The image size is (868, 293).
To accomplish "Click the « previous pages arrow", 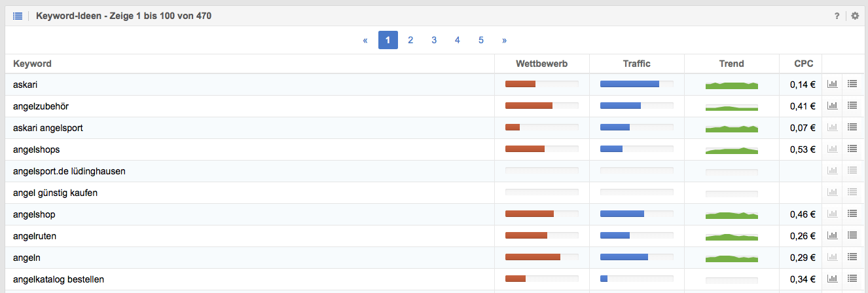I will click(x=365, y=40).
